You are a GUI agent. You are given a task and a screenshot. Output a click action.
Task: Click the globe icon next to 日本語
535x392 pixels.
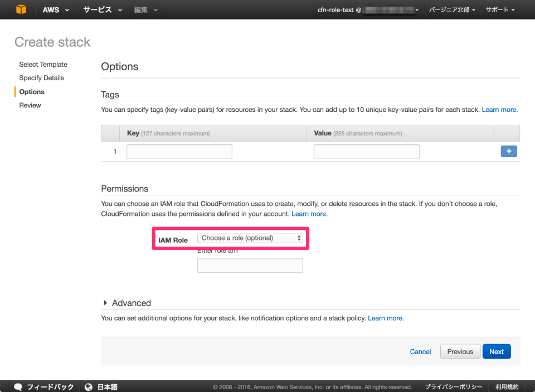tap(89, 386)
